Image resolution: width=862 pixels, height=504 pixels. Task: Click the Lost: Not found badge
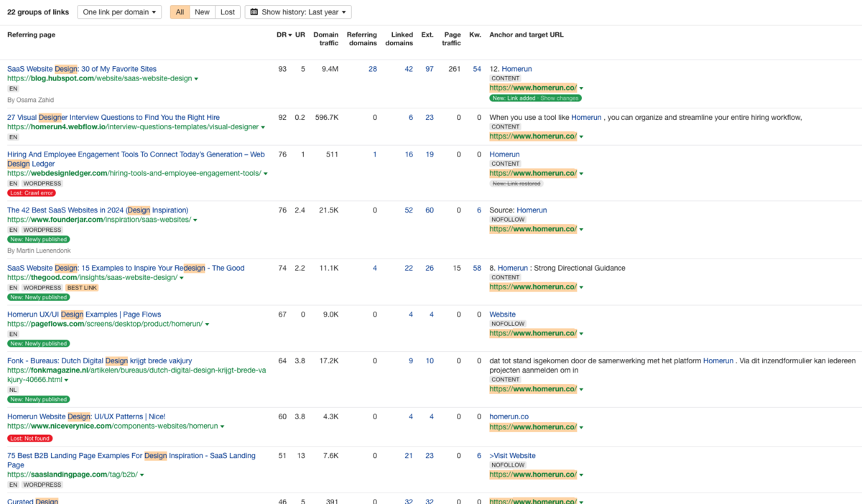pyautogui.click(x=30, y=438)
